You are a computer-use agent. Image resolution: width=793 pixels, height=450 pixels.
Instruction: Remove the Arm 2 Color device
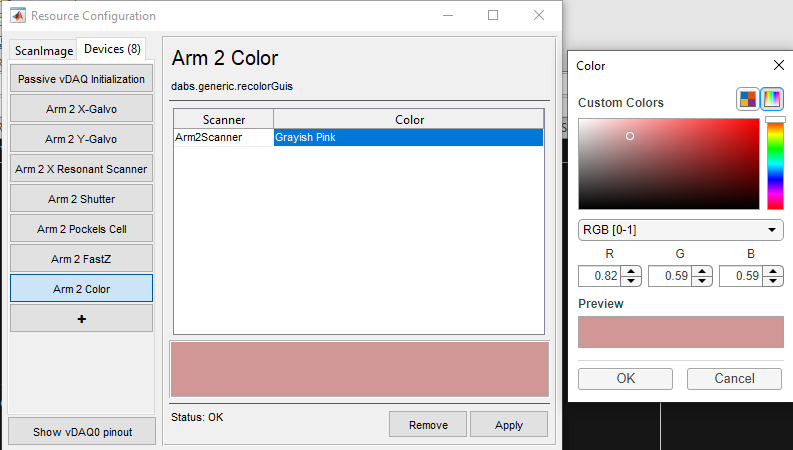point(428,425)
